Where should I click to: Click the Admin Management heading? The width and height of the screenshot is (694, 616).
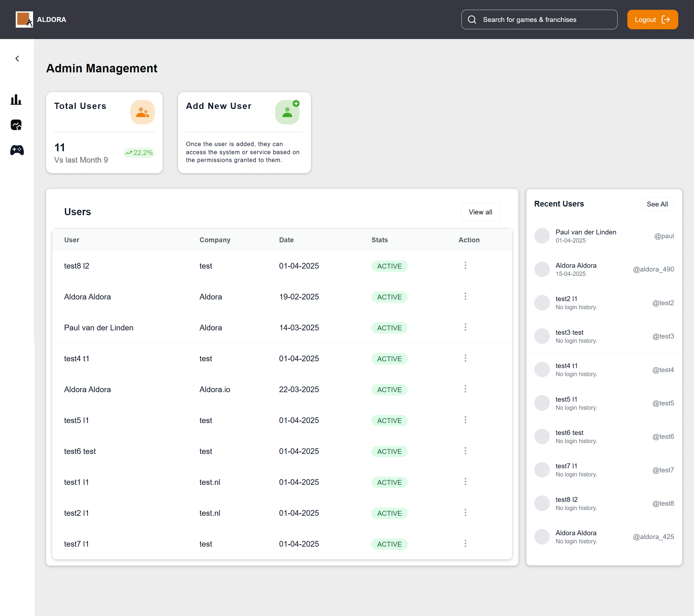[x=101, y=69]
